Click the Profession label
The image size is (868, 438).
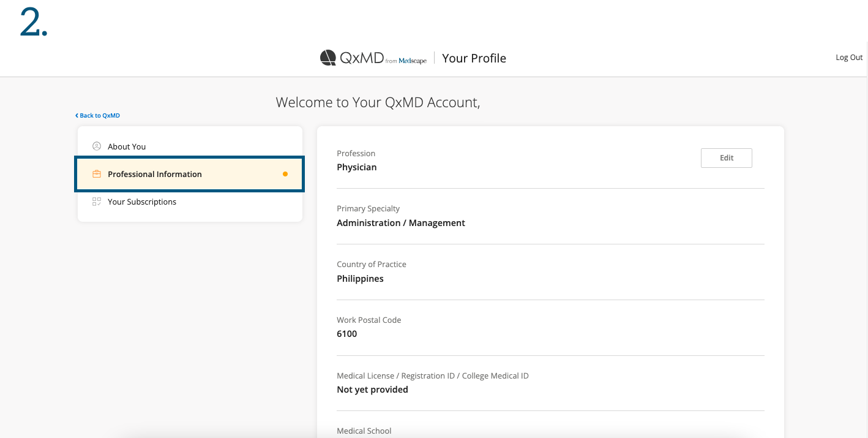pyautogui.click(x=356, y=153)
